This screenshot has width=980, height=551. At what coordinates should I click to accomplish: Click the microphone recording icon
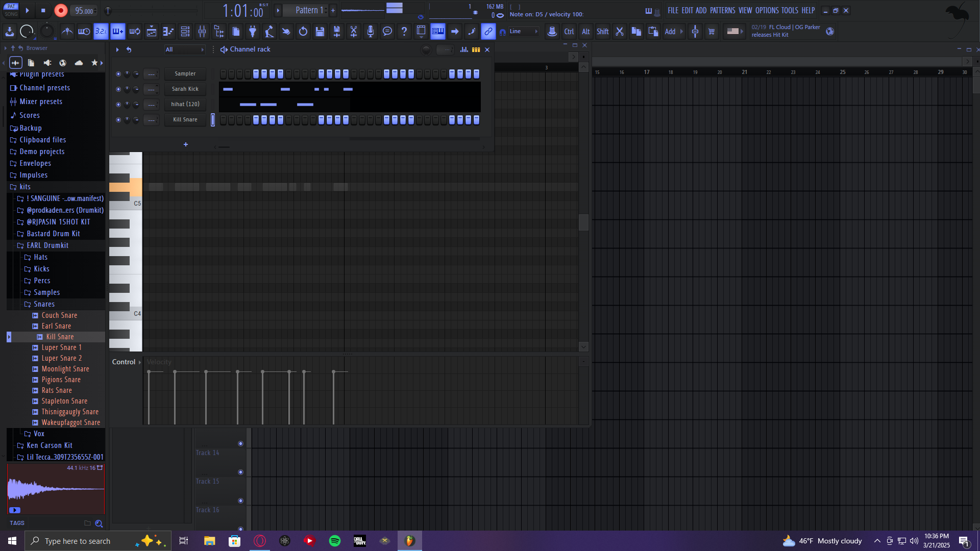[x=371, y=32]
